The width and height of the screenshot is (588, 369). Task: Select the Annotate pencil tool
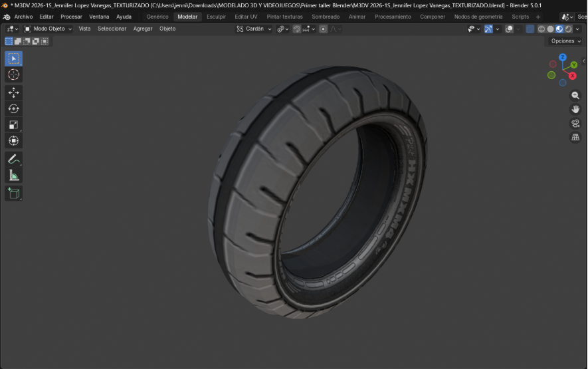13,160
